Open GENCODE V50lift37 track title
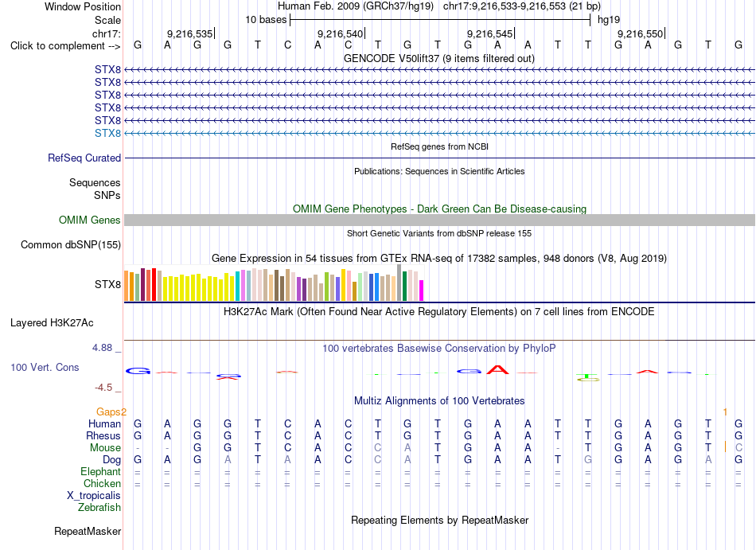 click(439, 58)
